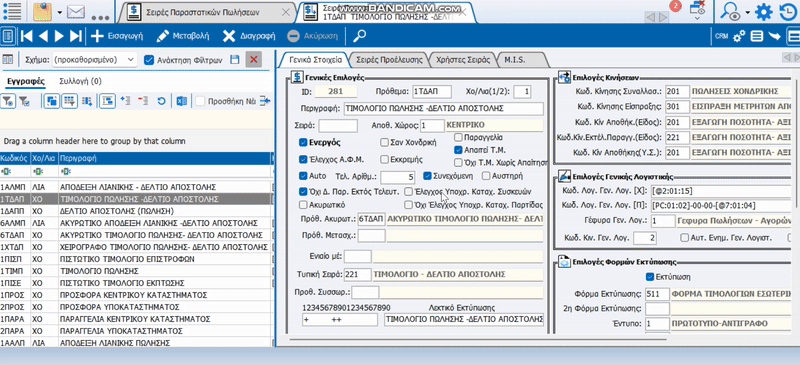800x365 pixels.
Task: Click the Τελ. Αριθμ. number field
Action: (x=398, y=177)
